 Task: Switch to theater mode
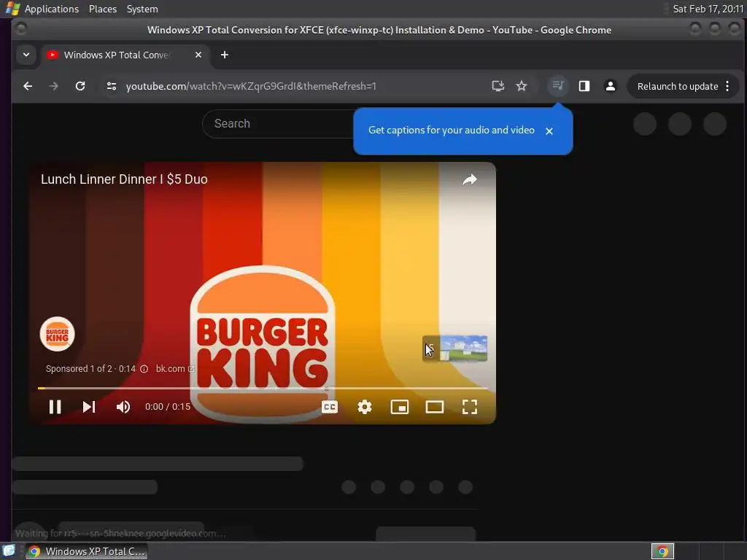(x=435, y=407)
